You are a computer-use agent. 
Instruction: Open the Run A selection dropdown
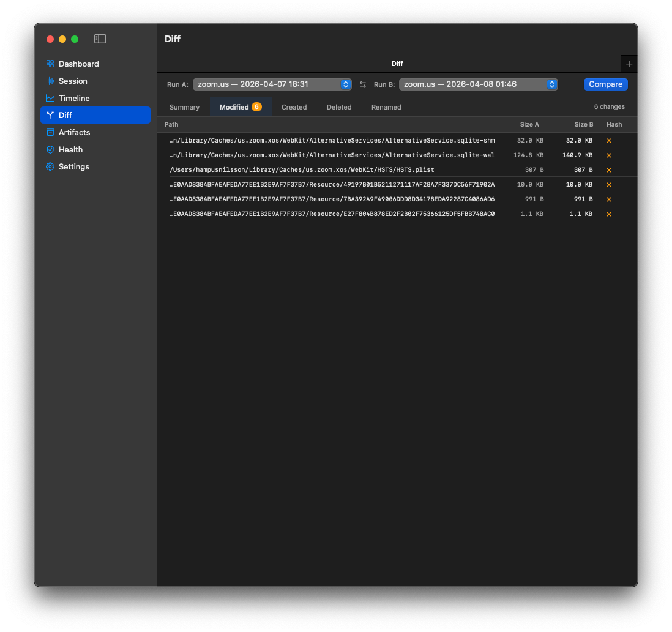(x=272, y=84)
